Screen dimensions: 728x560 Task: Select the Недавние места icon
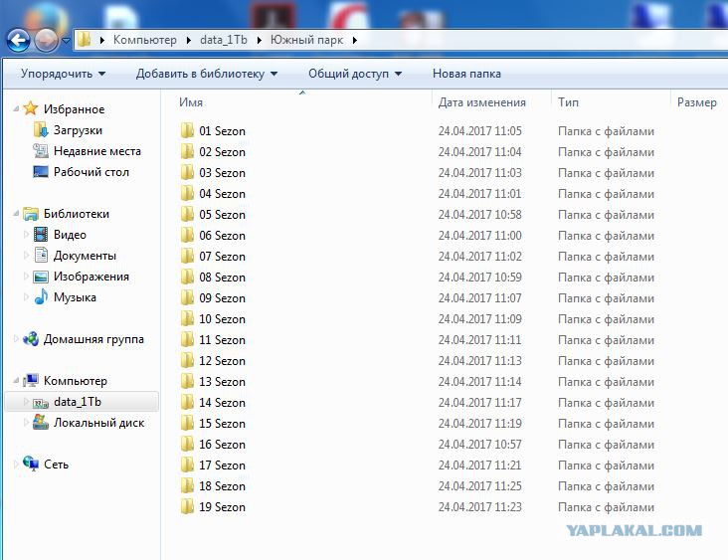point(41,151)
